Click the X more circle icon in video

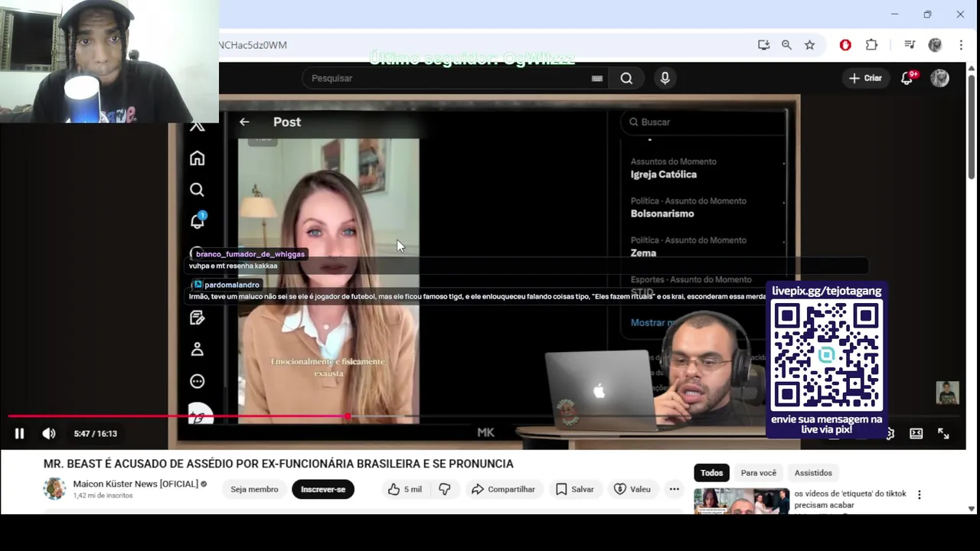(x=198, y=381)
